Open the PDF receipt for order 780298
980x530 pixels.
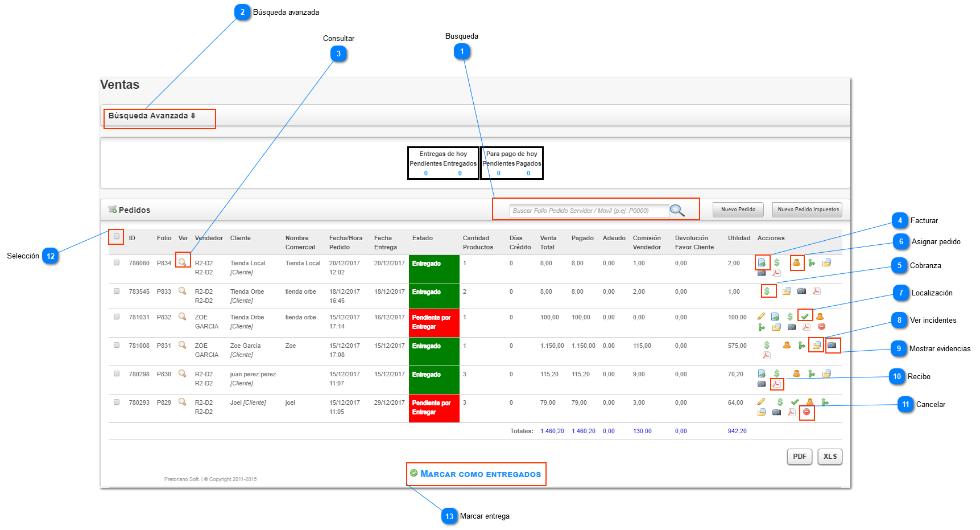776,384
